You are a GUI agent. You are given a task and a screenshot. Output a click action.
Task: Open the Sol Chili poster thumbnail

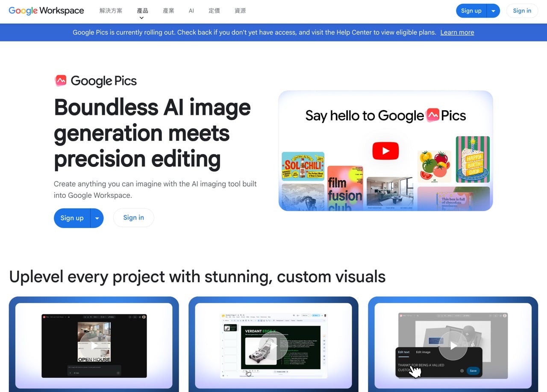pos(303,167)
